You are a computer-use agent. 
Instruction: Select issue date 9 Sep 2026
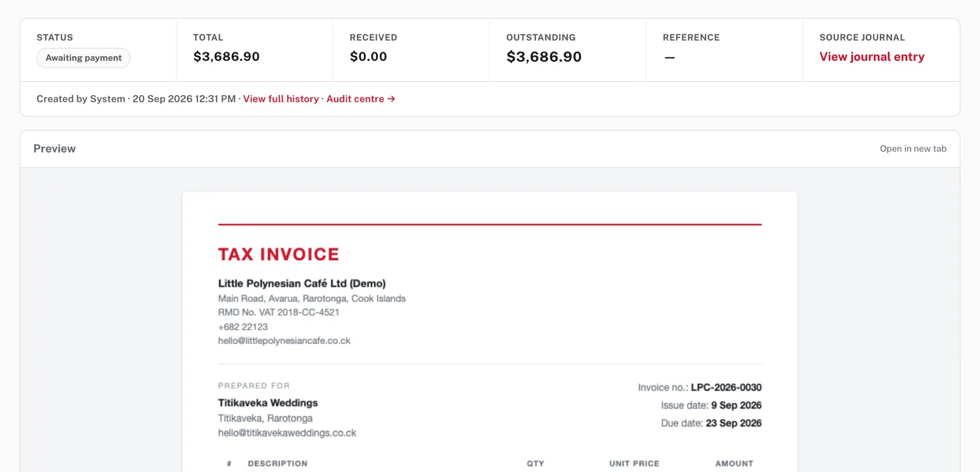pos(736,405)
